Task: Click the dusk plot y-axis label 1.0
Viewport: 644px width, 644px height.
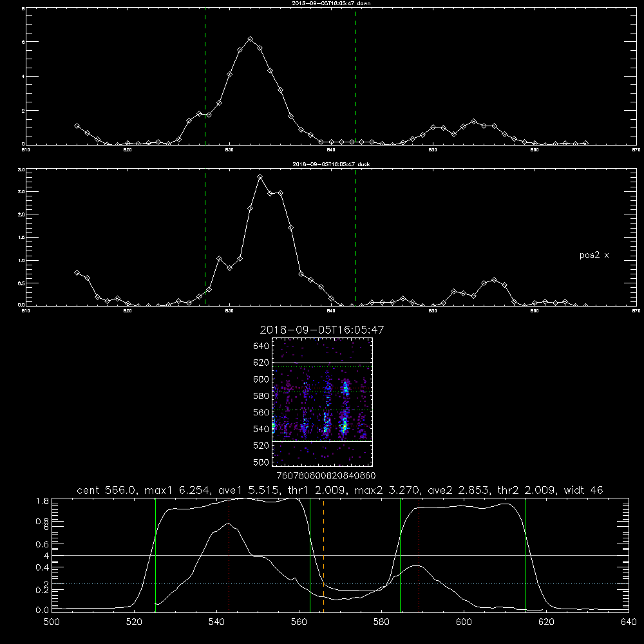Action: (x=21, y=260)
